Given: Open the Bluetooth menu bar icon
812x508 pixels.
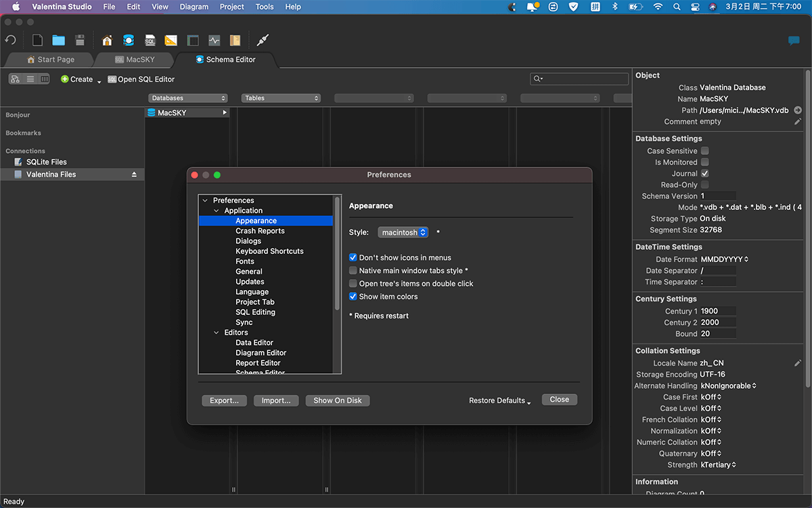Looking at the screenshot, I should (x=615, y=7).
